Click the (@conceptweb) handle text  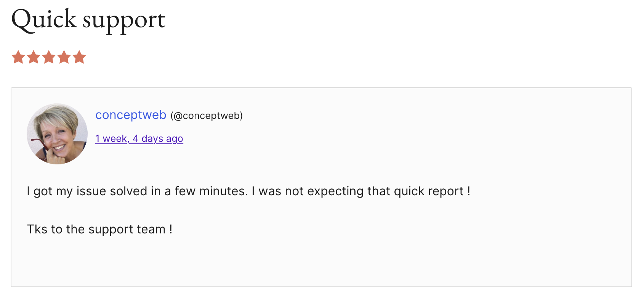pos(207,116)
